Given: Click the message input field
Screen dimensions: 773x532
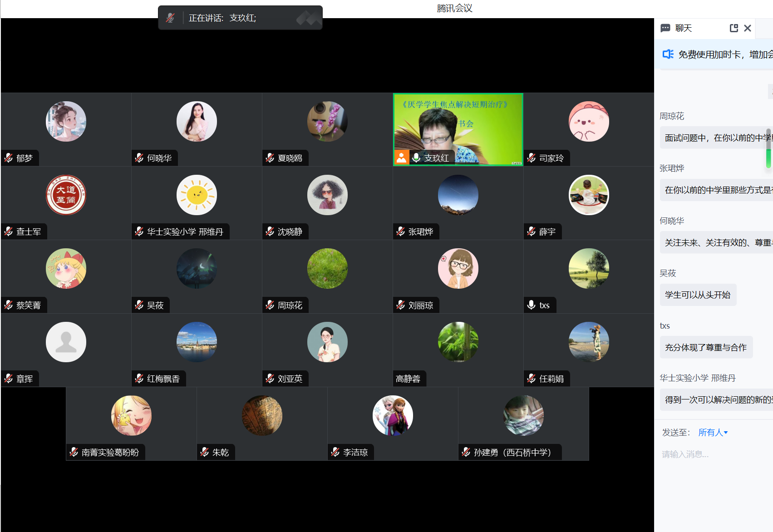Looking at the screenshot, I should point(713,454).
